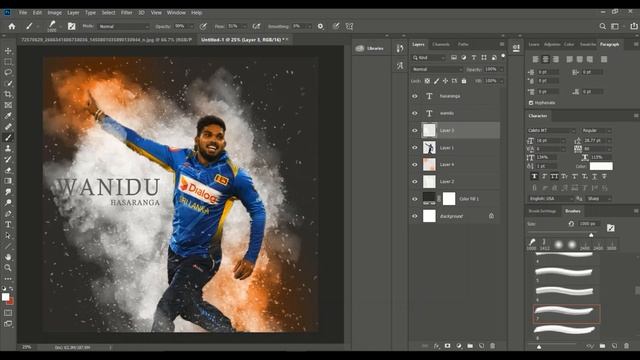Select the Brush tool in the toolbox
Screen dimensions: 640x360
click(8, 138)
